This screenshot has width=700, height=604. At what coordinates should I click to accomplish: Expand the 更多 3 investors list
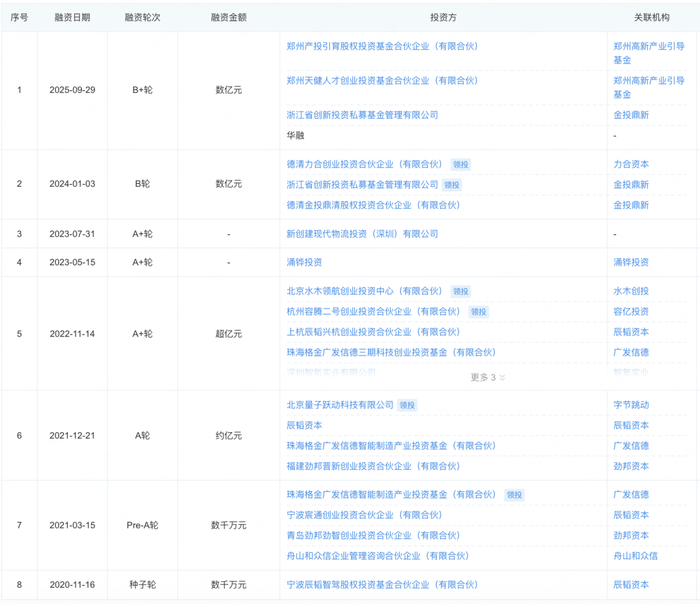pos(488,378)
